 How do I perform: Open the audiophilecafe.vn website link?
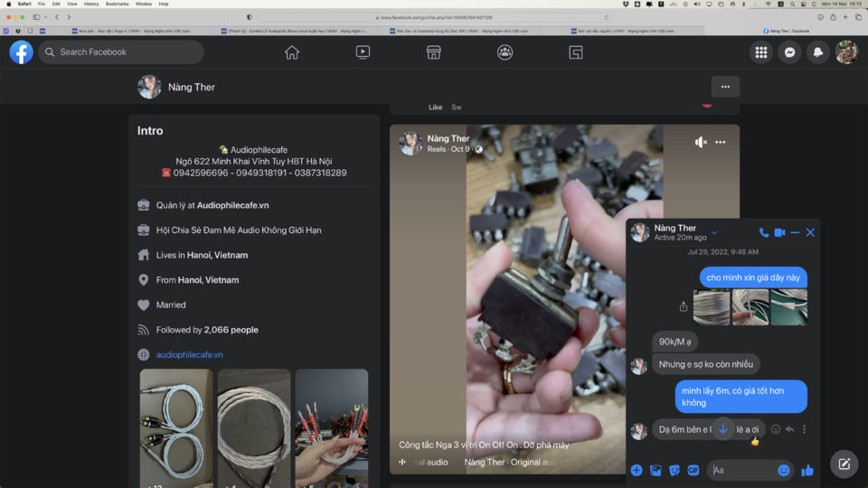(x=189, y=354)
